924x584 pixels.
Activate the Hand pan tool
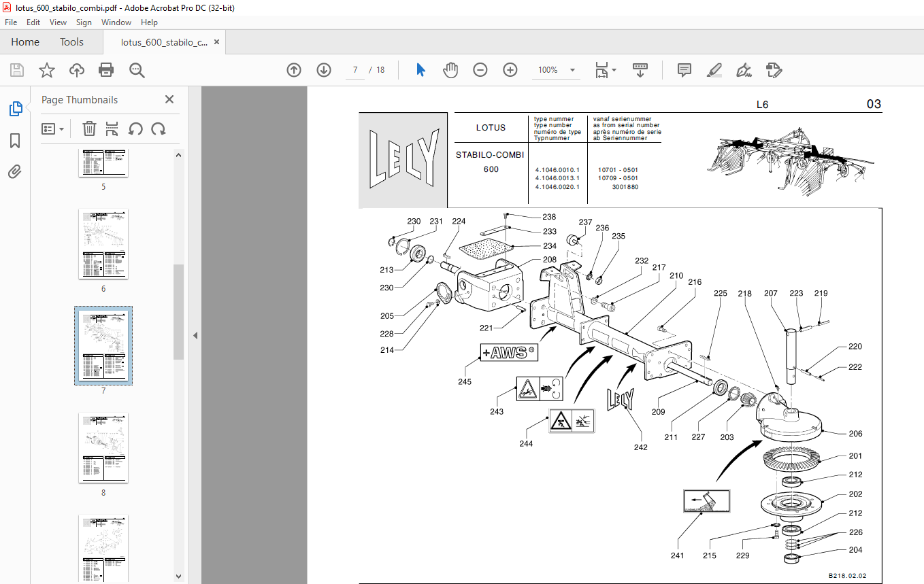tap(450, 70)
